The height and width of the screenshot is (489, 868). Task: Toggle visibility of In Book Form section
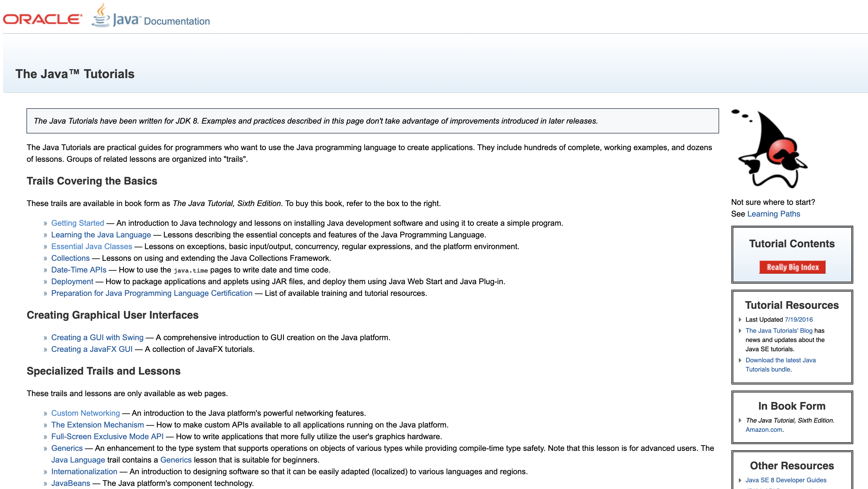pyautogui.click(x=792, y=406)
